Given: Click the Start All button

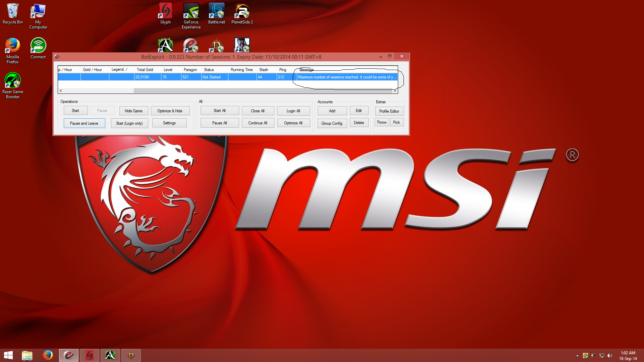Looking at the screenshot, I should pyautogui.click(x=220, y=111).
